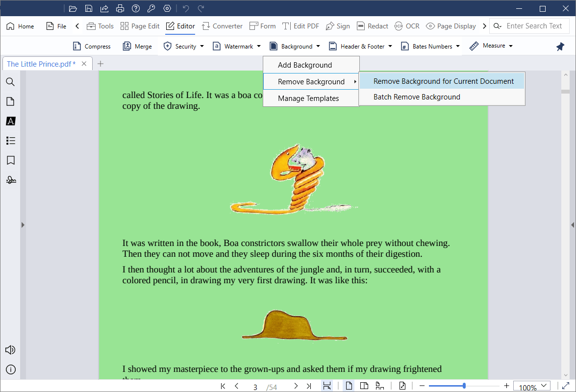
Task: Switch to the Converter tab
Action: pos(222,26)
